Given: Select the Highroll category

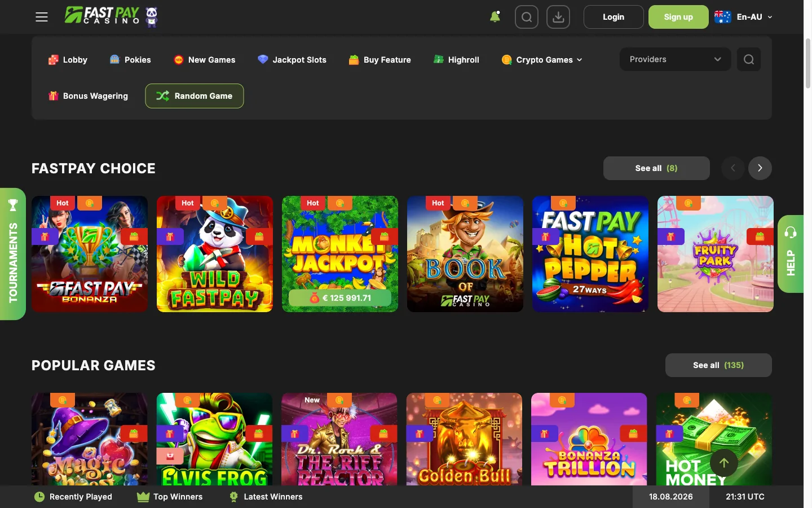Looking at the screenshot, I should 456,60.
